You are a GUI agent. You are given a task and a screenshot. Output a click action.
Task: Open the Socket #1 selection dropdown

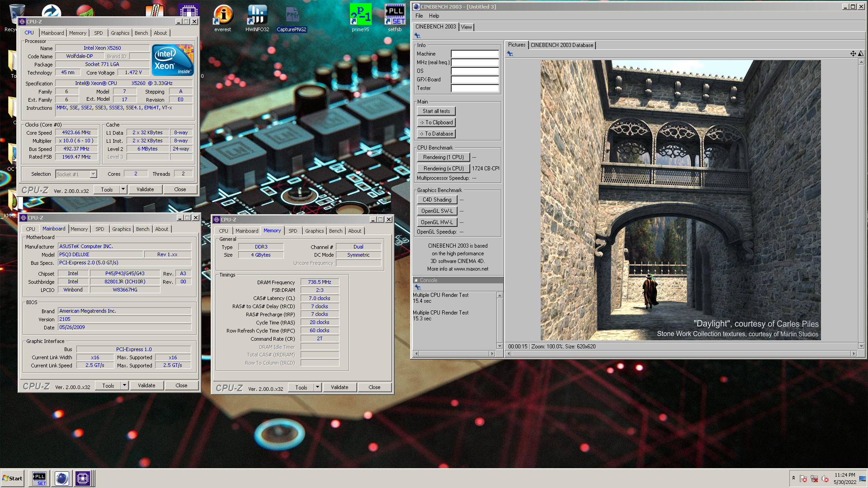coord(93,174)
